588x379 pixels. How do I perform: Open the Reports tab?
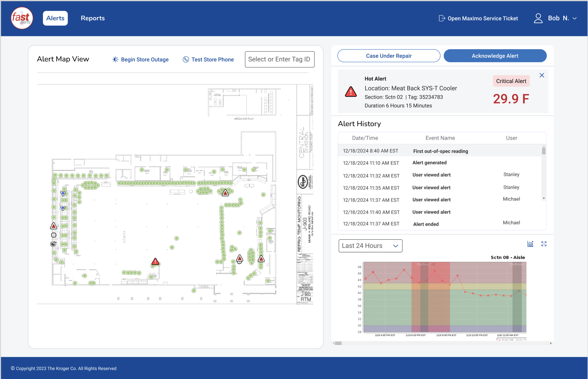coord(93,18)
